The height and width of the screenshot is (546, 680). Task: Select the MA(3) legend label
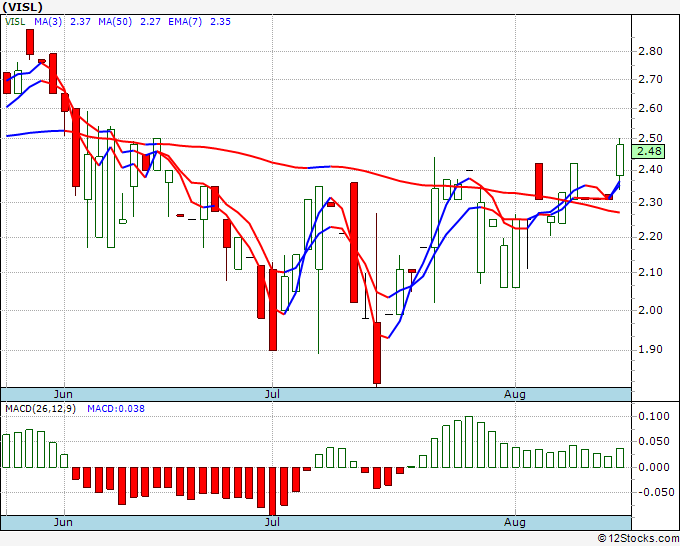48,22
